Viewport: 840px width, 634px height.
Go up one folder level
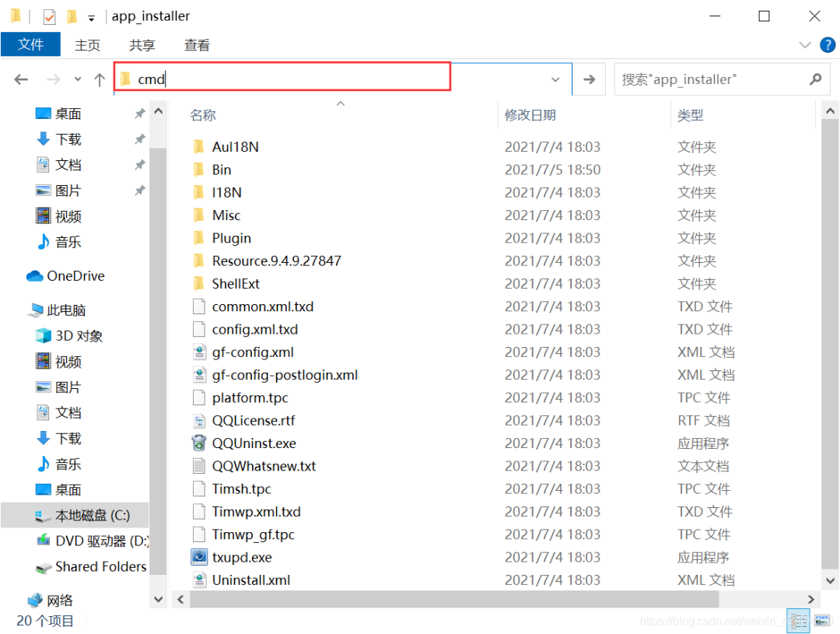tap(99, 80)
